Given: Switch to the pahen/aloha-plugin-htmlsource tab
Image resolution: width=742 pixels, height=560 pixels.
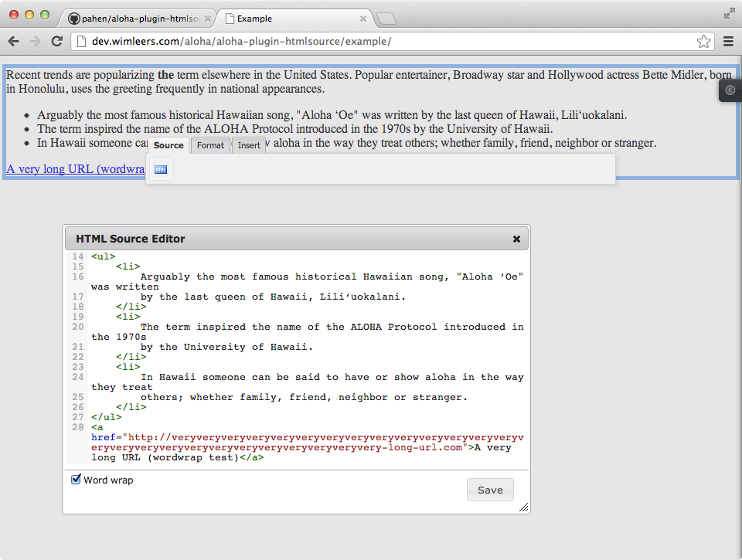Looking at the screenshot, I should coord(138,19).
